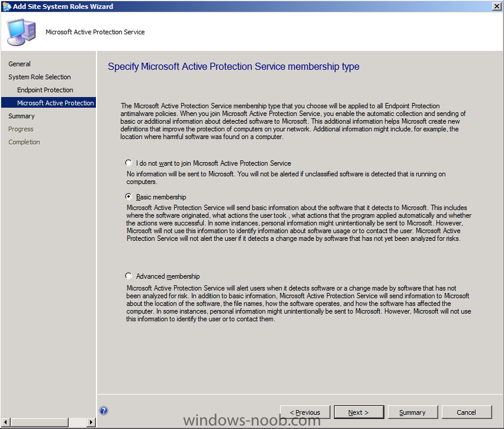Select 'I do not want to join' option
504x429 pixels.
129,163
